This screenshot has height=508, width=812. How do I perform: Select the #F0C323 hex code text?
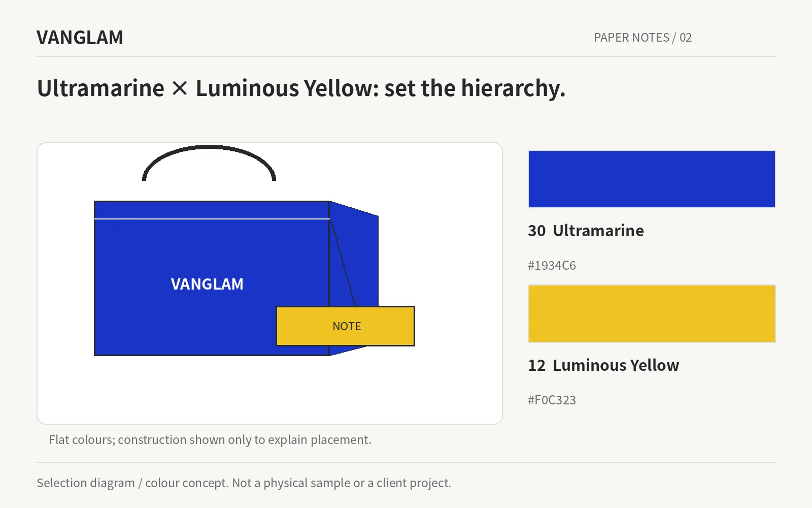point(552,400)
